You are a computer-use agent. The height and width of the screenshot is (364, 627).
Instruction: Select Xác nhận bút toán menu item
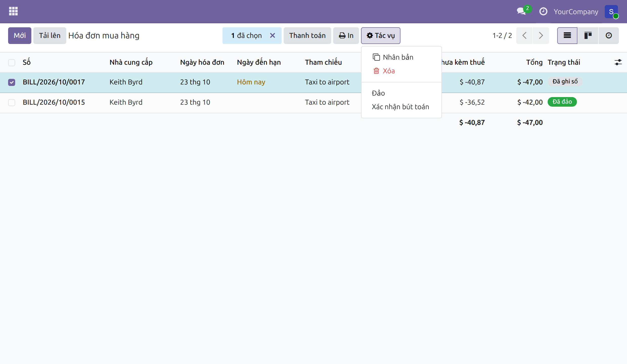tap(401, 107)
